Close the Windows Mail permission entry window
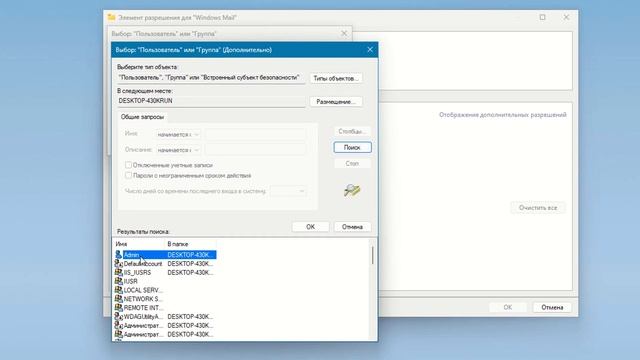The width and height of the screenshot is (640, 360). [x=566, y=17]
